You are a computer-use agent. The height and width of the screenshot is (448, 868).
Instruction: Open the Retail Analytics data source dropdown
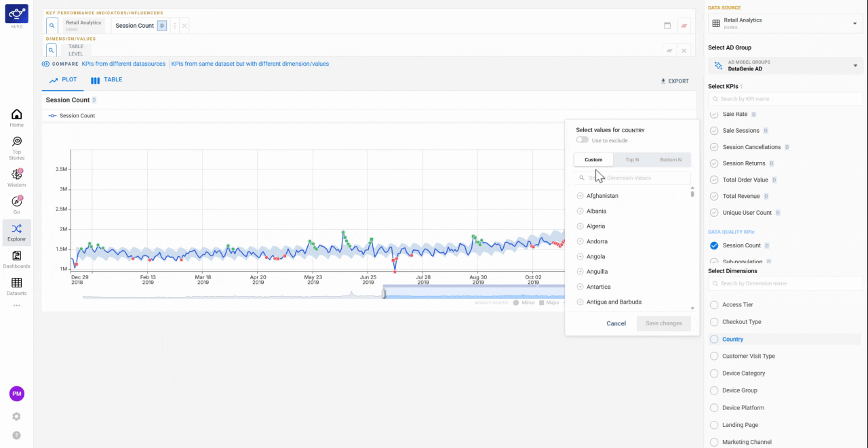click(785, 24)
